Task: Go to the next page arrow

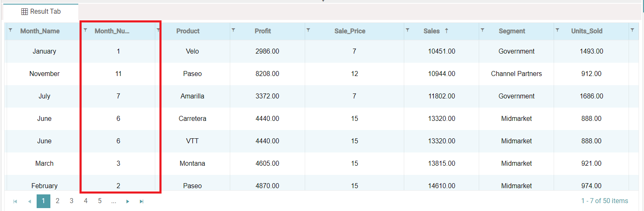Action: (128, 201)
